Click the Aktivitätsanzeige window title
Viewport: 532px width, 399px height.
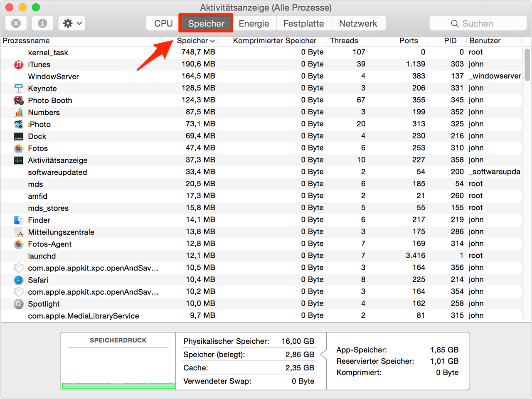pos(266,7)
